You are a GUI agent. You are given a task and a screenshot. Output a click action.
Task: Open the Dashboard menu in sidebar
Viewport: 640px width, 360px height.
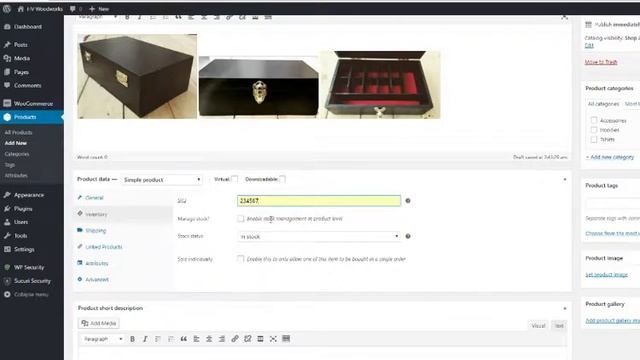pyautogui.click(x=28, y=27)
